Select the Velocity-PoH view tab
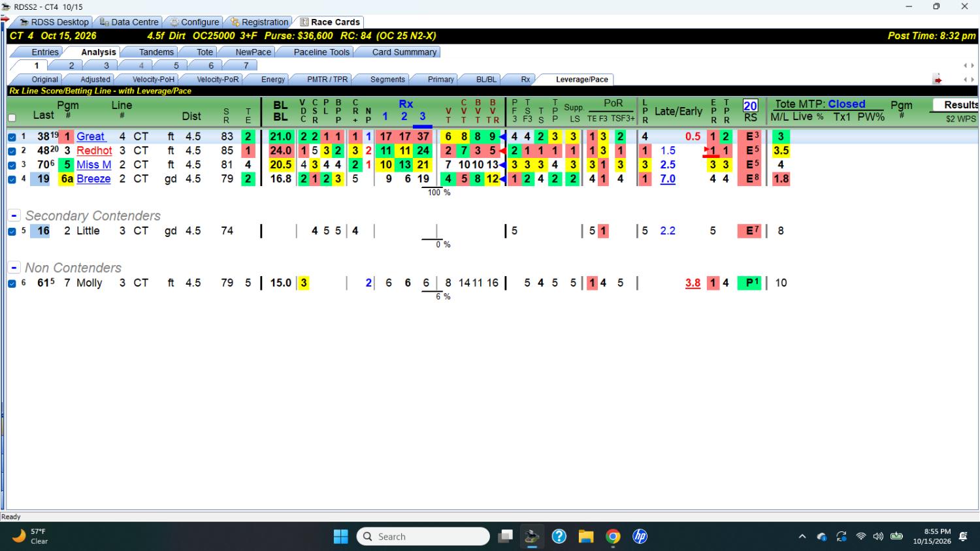This screenshot has height=551, width=980. click(154, 80)
